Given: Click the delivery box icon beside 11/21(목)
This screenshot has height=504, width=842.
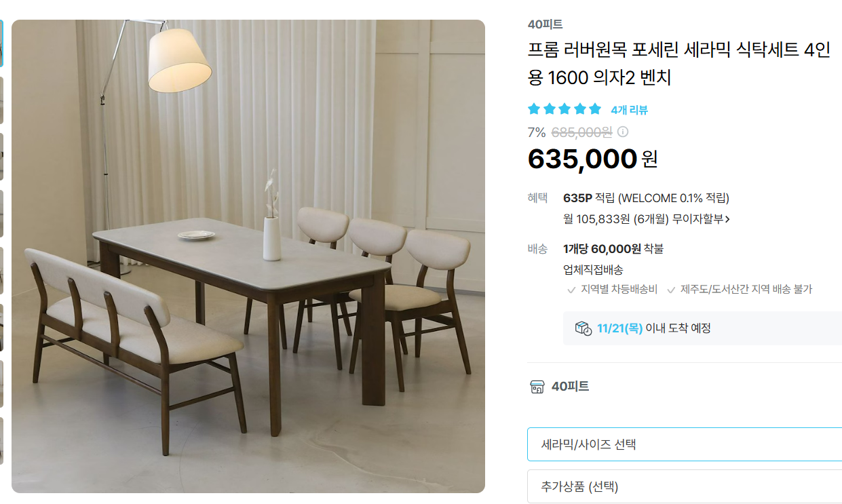Looking at the screenshot, I should tap(583, 328).
